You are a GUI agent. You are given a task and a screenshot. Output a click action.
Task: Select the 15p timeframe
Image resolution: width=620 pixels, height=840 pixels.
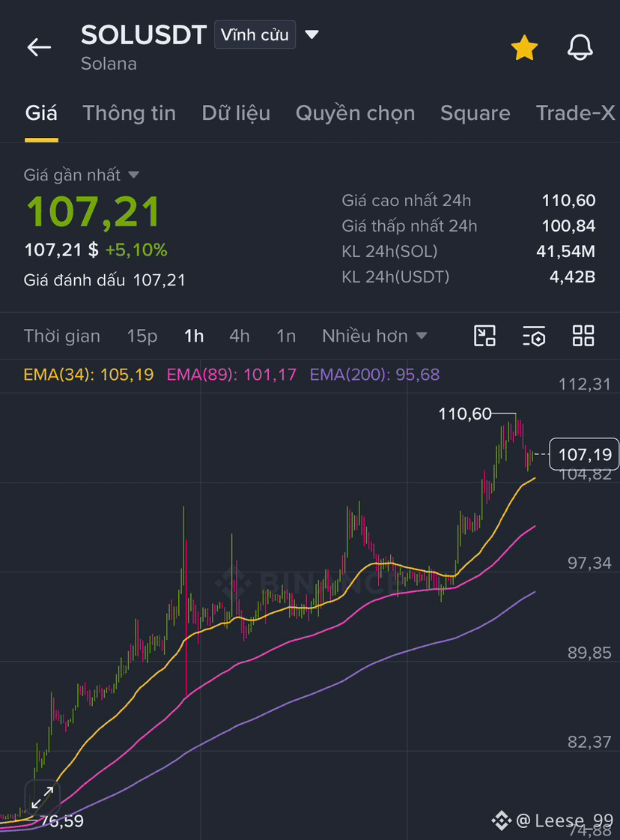tap(142, 336)
